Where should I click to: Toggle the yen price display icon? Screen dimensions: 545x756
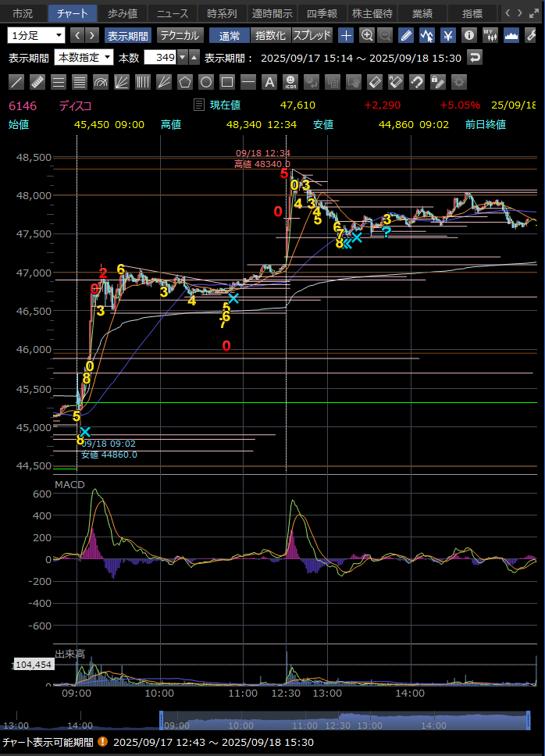click(448, 35)
